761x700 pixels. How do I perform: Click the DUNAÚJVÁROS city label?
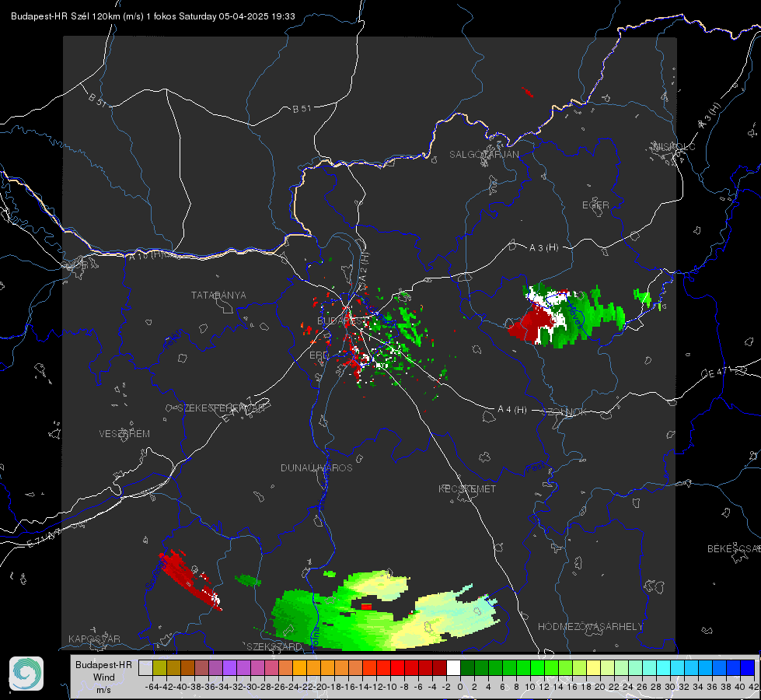316,467
